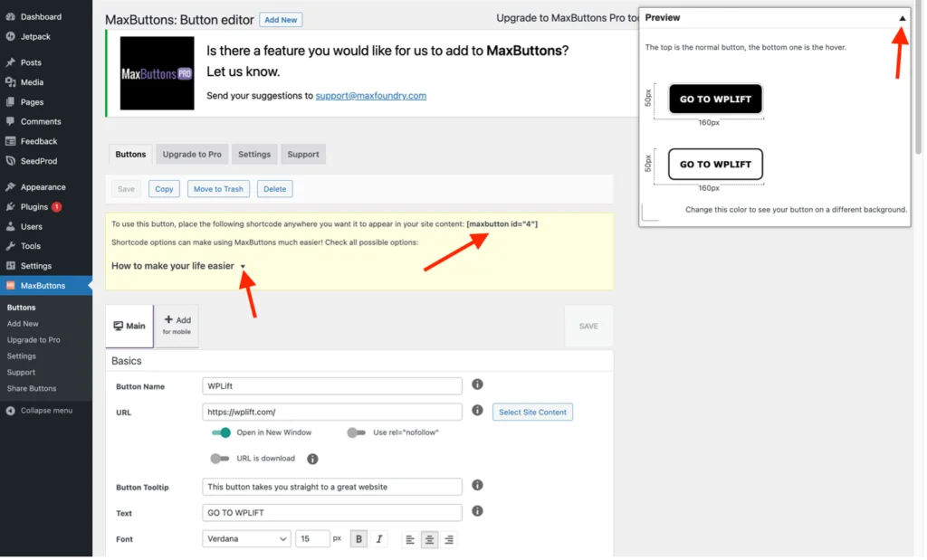Click the Posts pin icon

point(11,62)
